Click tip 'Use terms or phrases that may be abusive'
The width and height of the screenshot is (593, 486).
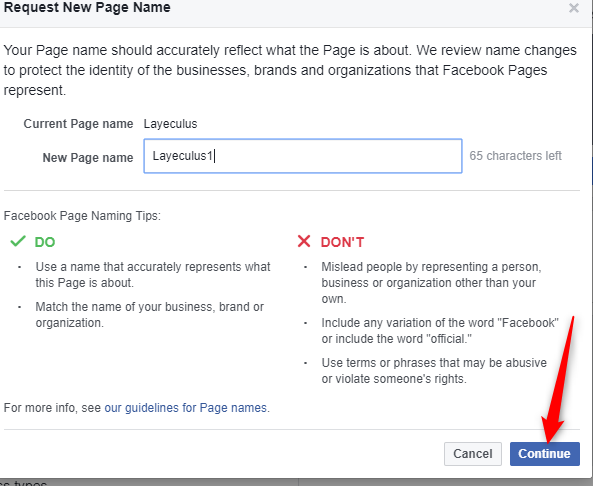(434, 371)
